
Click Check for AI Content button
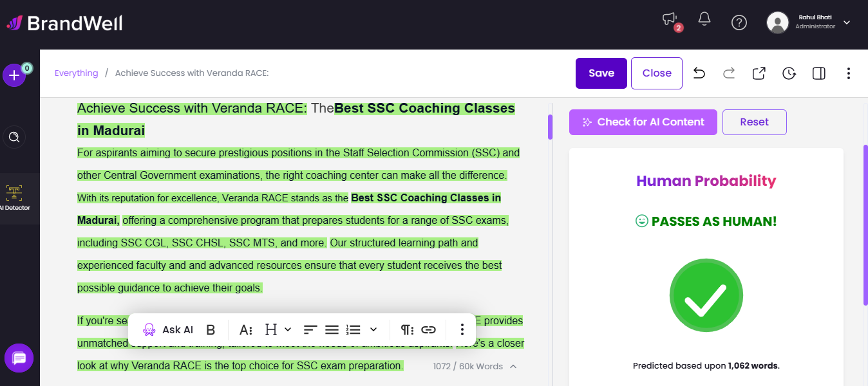tap(643, 122)
